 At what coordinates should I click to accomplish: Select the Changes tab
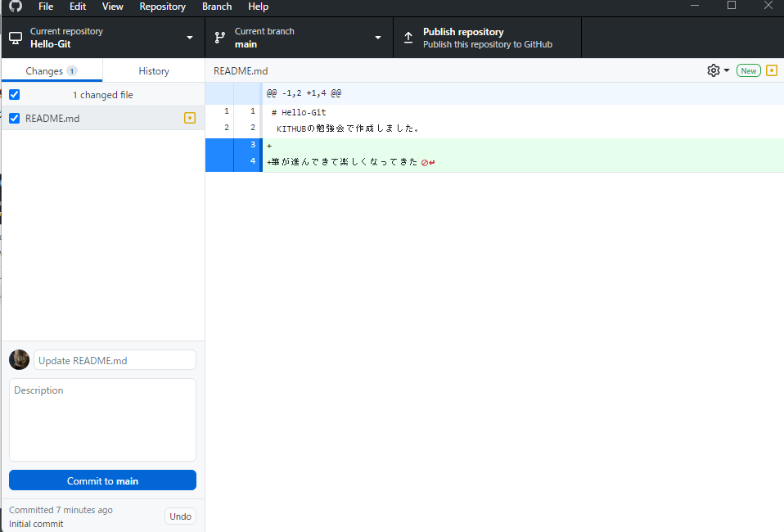(52, 70)
